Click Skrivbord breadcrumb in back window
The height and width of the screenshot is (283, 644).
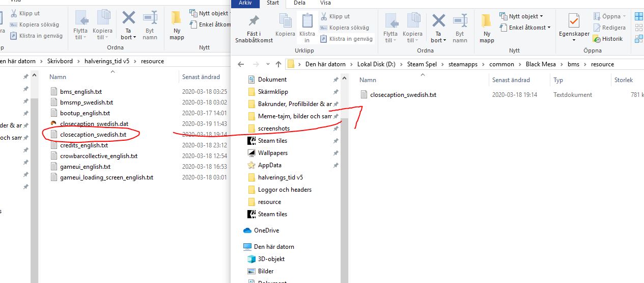[60, 61]
